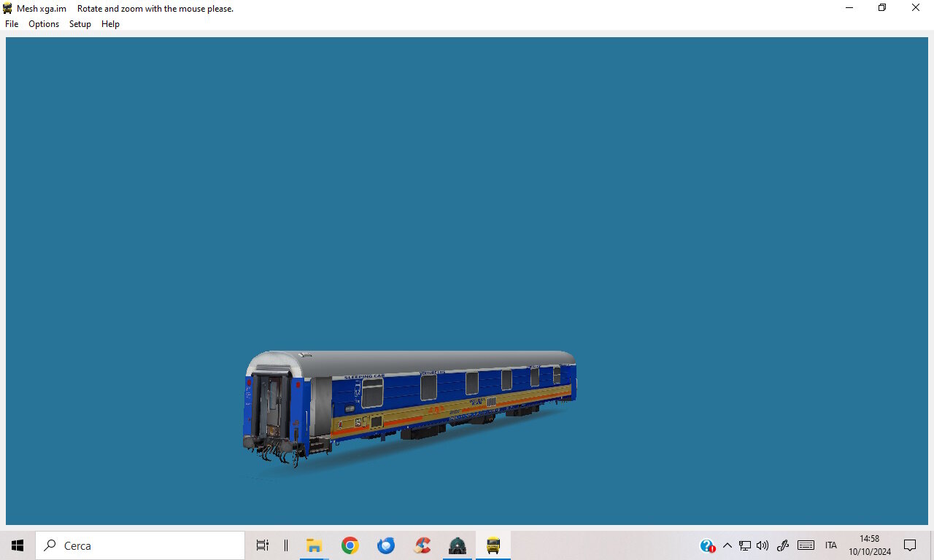Open the volume control in system tray
This screenshot has height=560, width=934.
click(763, 545)
